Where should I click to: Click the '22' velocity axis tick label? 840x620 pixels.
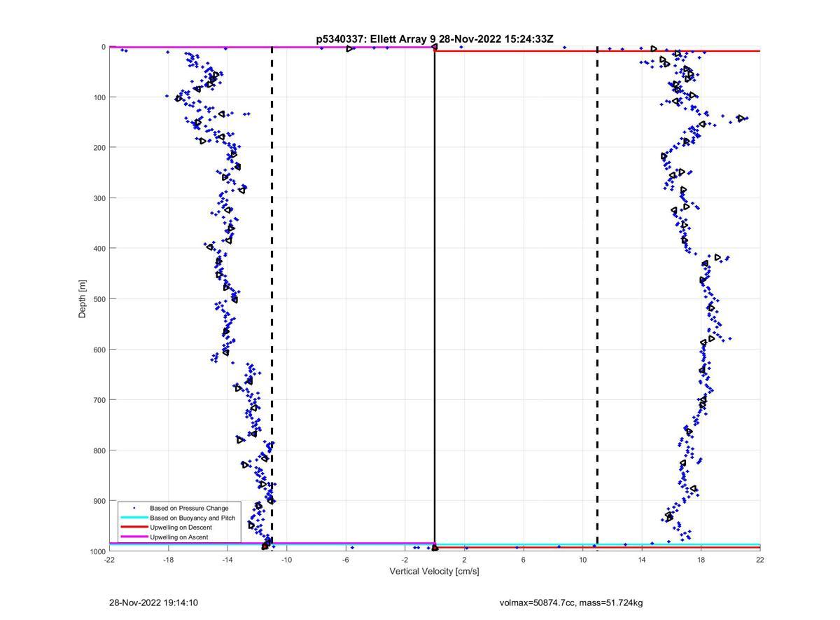(x=760, y=560)
